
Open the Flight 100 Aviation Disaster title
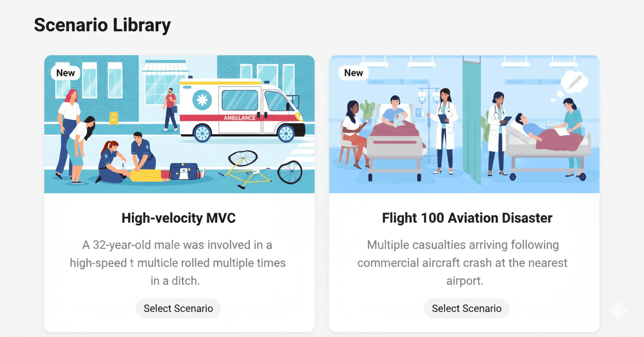click(x=467, y=218)
